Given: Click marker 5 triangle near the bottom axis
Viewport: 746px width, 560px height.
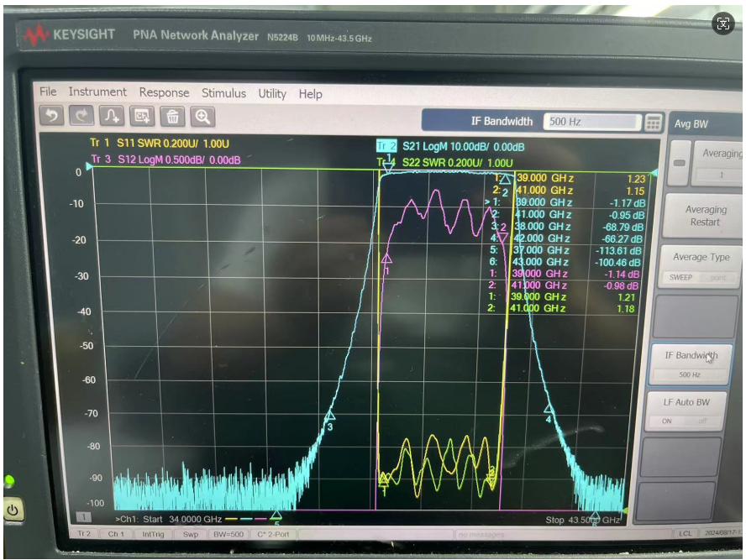Looking at the screenshot, I should (x=276, y=516).
